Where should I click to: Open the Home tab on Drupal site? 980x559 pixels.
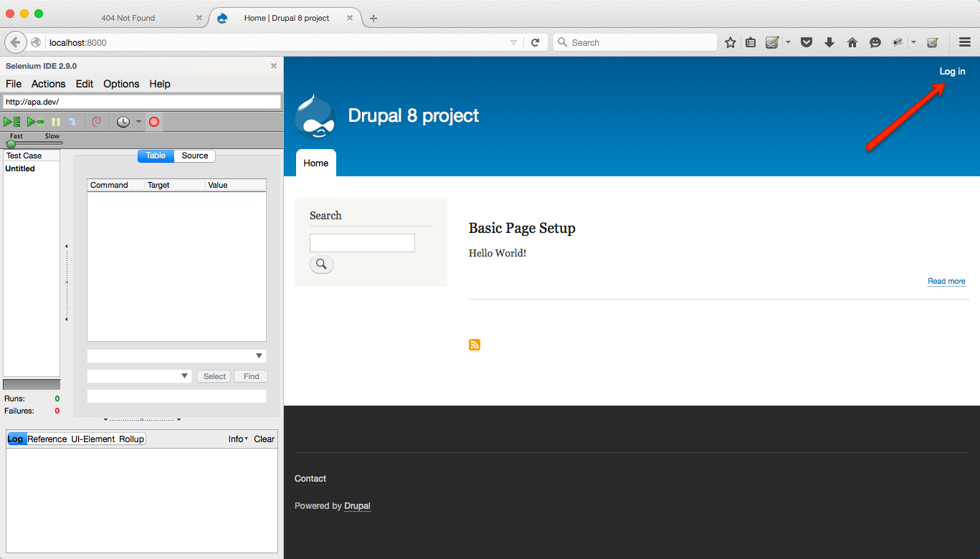click(315, 163)
